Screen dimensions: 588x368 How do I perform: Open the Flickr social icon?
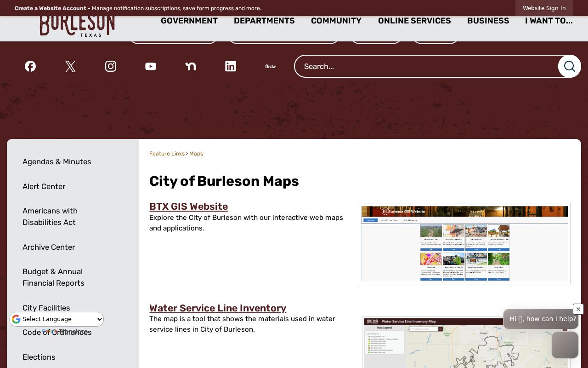coord(271,66)
